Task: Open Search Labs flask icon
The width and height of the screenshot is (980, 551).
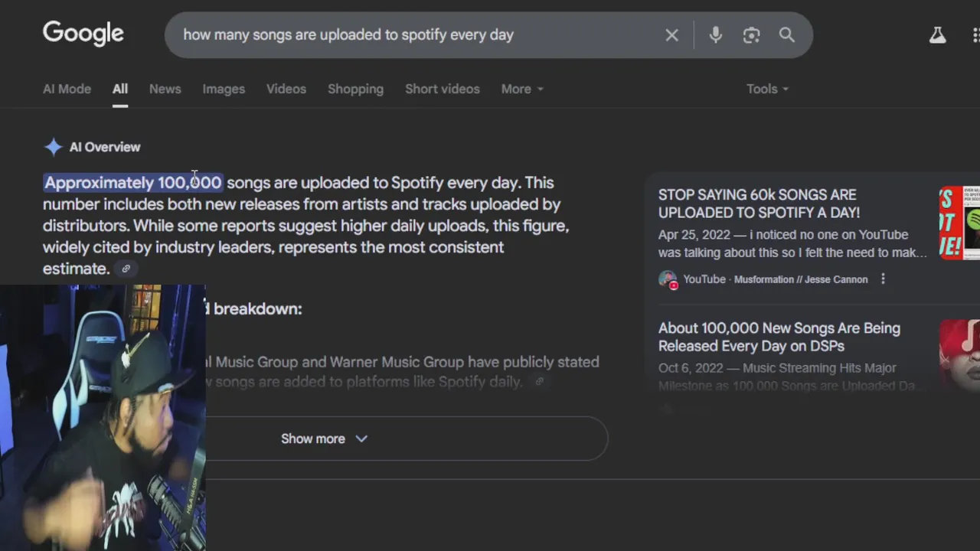Action: click(x=937, y=35)
